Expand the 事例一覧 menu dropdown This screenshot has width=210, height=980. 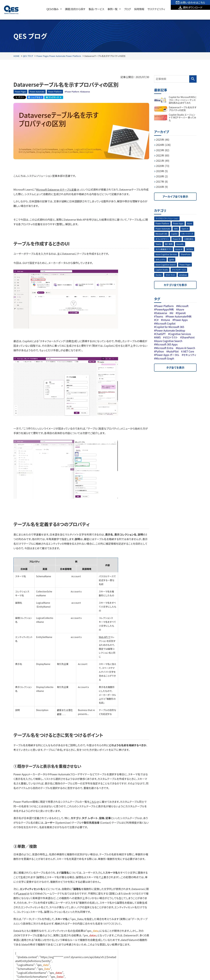114,9
